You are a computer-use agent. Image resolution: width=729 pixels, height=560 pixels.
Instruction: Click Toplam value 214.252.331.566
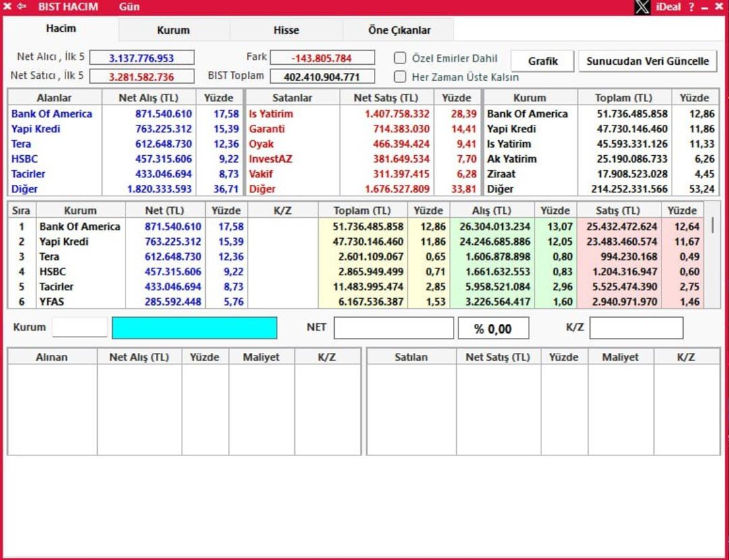(x=629, y=189)
